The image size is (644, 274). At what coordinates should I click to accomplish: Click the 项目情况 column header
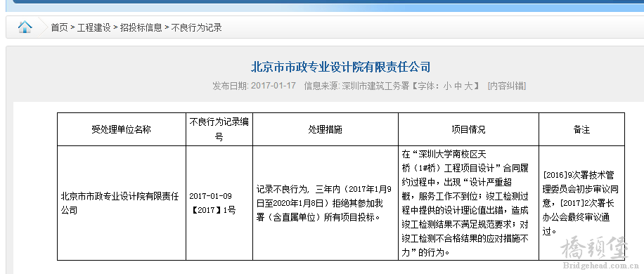point(468,129)
